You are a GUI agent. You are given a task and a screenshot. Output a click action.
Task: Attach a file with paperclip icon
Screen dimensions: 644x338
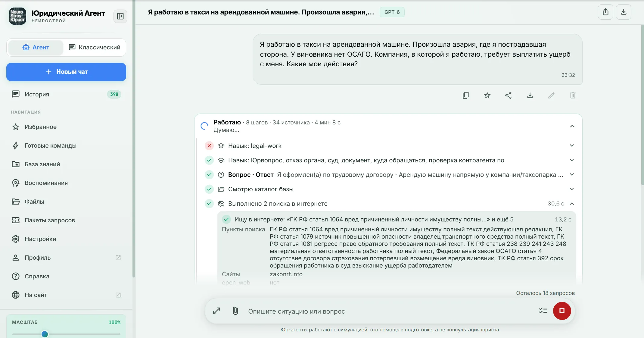click(235, 311)
